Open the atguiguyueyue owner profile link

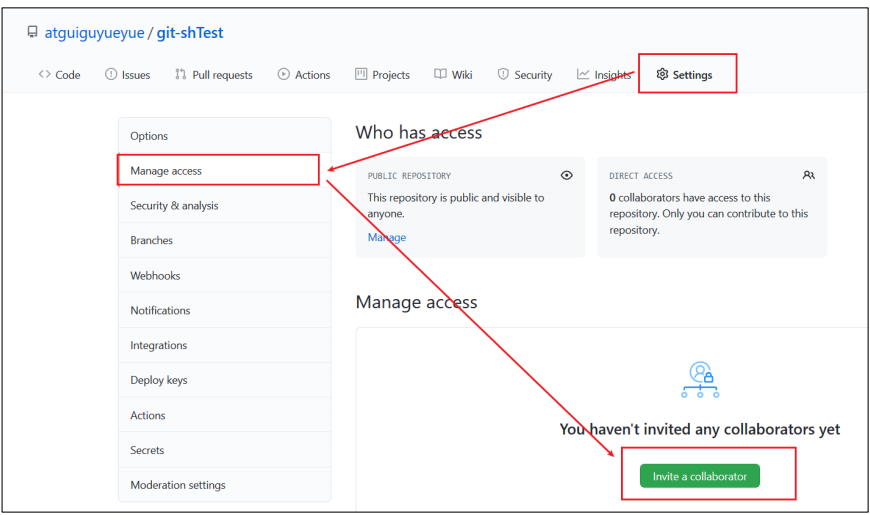point(94,33)
